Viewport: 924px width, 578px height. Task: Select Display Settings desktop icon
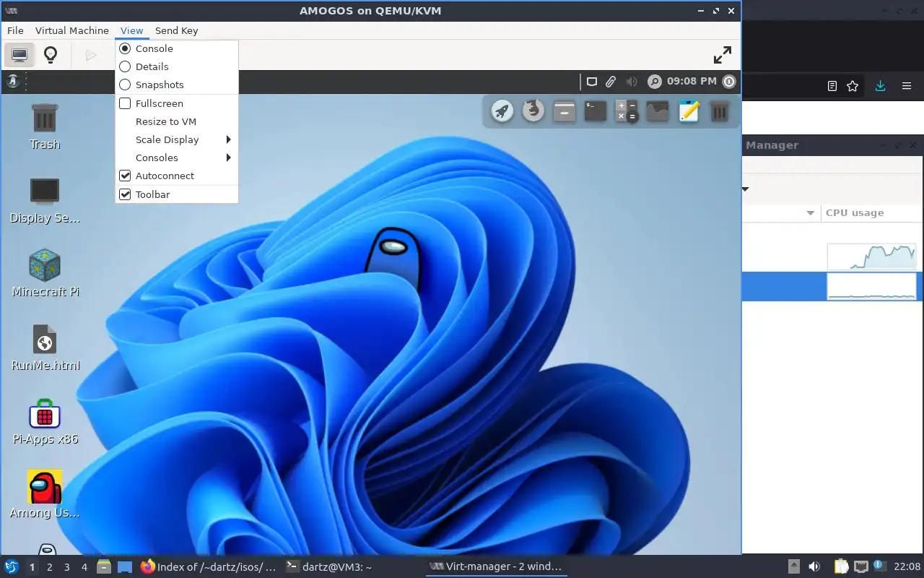tap(45, 200)
